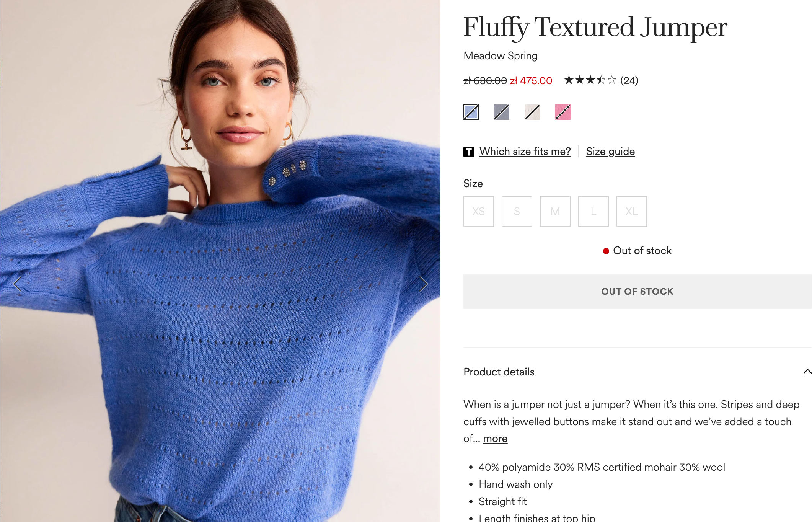Select size XL
Viewport: 812px width, 522px height.
[632, 211]
